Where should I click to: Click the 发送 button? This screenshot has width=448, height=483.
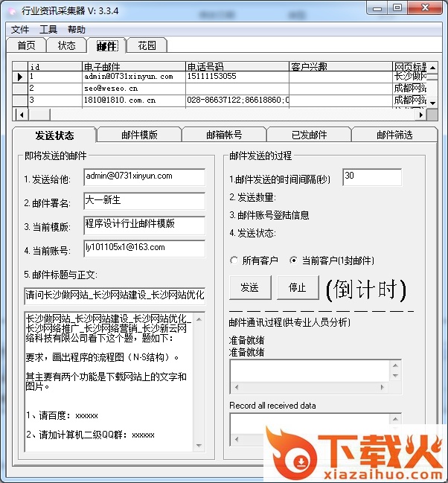tap(250, 287)
